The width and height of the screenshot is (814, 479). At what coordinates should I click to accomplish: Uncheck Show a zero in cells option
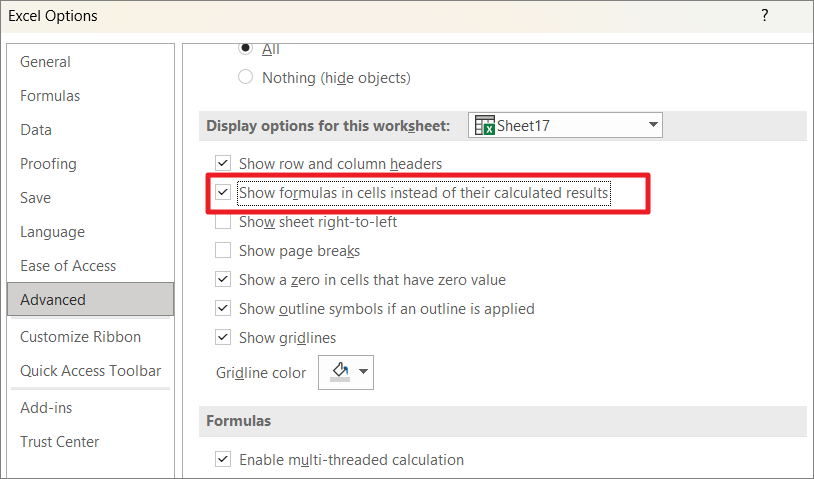(x=223, y=280)
